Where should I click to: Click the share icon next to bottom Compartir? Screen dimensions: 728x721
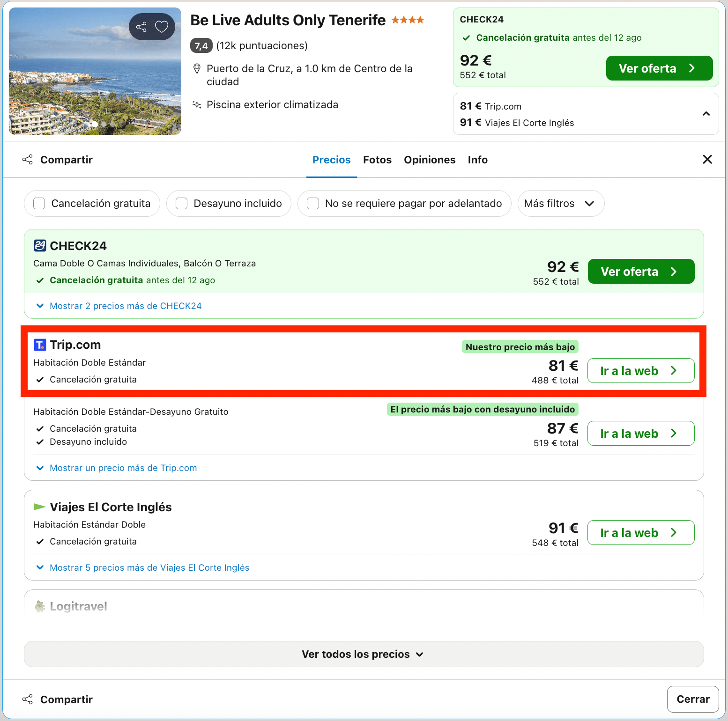[x=28, y=699]
